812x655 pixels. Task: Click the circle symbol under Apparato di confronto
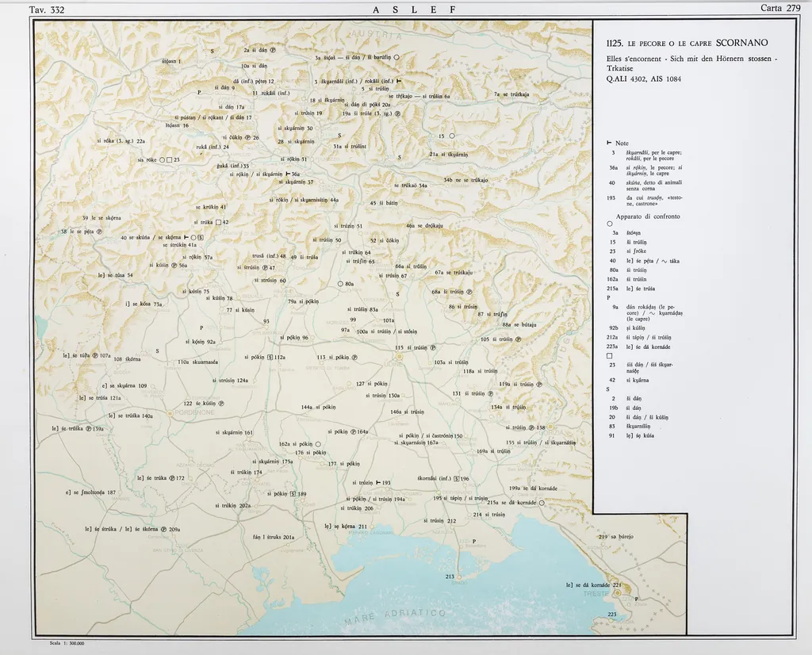coord(609,224)
